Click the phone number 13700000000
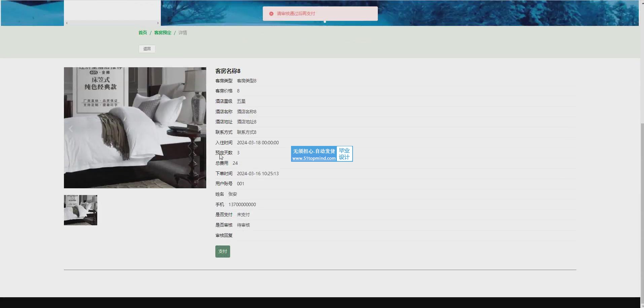Image resolution: width=644 pixels, height=308 pixels. 242,204
